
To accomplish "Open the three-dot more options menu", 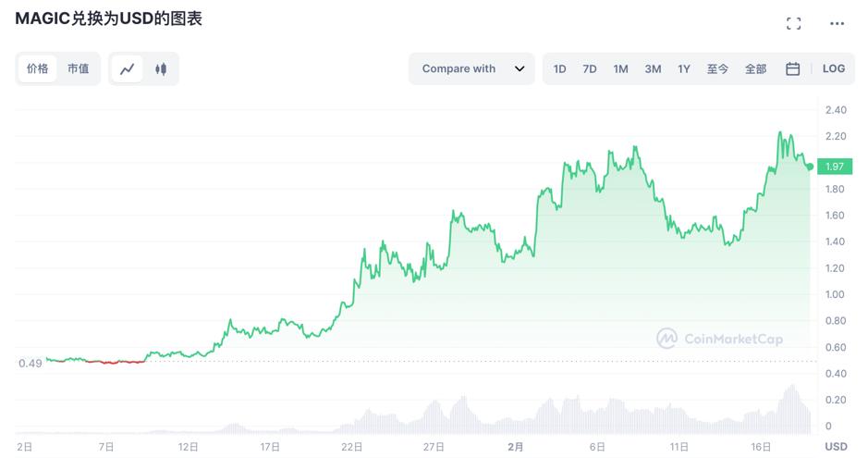I will click(x=837, y=23).
